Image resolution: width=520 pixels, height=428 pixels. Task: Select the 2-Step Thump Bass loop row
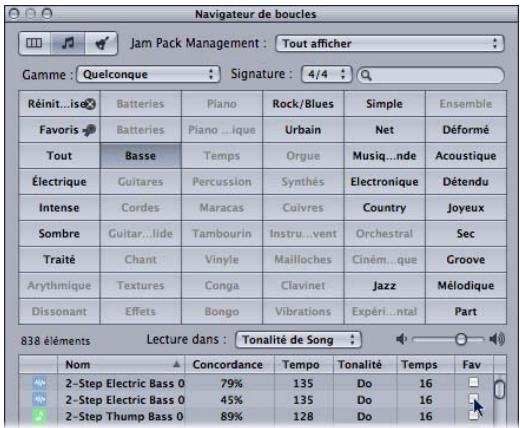pos(256,416)
